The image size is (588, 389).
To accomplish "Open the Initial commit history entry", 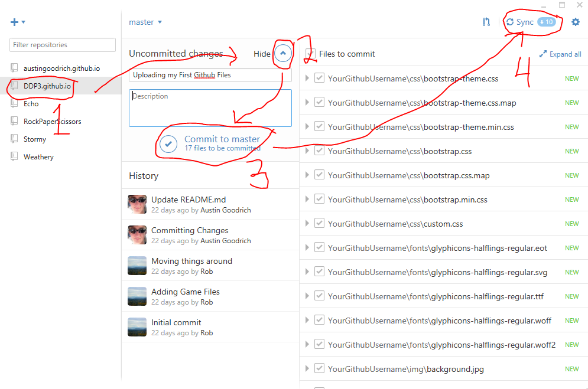I will coord(176,322).
